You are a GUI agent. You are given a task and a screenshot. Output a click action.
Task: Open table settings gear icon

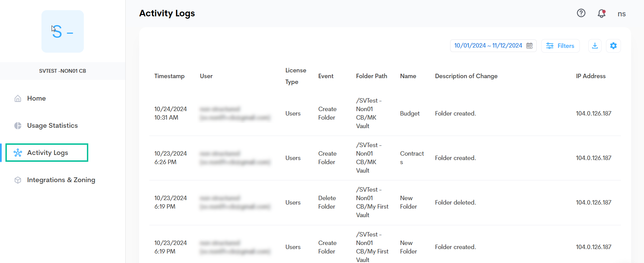pos(613,46)
